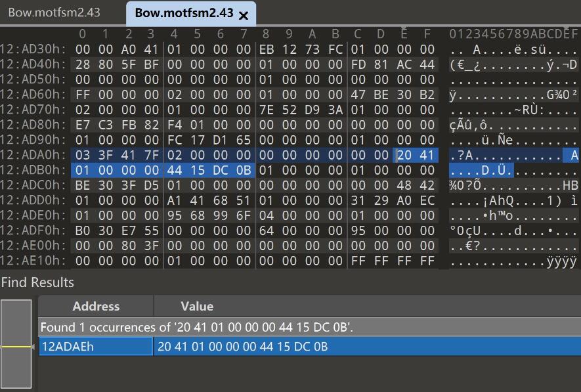This screenshot has width=581, height=392.
Task: Close the active Bow.motfsm2.43 tab
Action: pyautogui.click(x=244, y=14)
